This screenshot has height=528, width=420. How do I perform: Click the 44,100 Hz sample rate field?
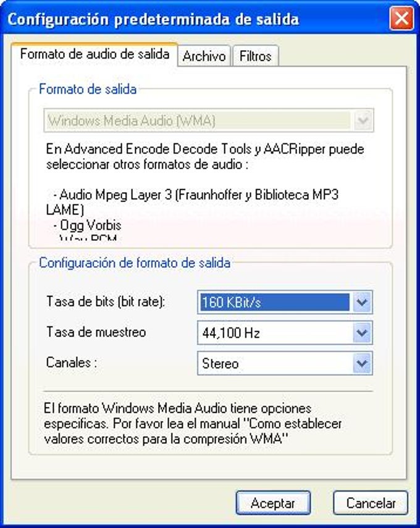[x=285, y=333]
